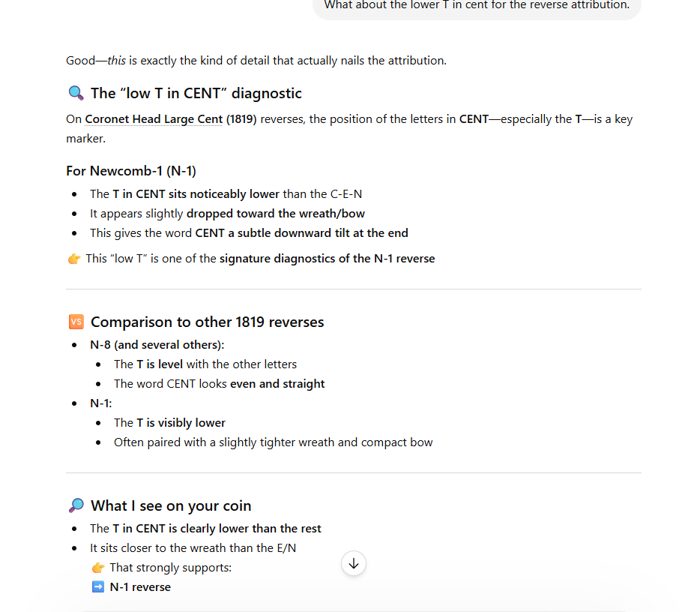700x612 pixels.
Task: Select the user message bubble about lower T
Action: point(477,5)
